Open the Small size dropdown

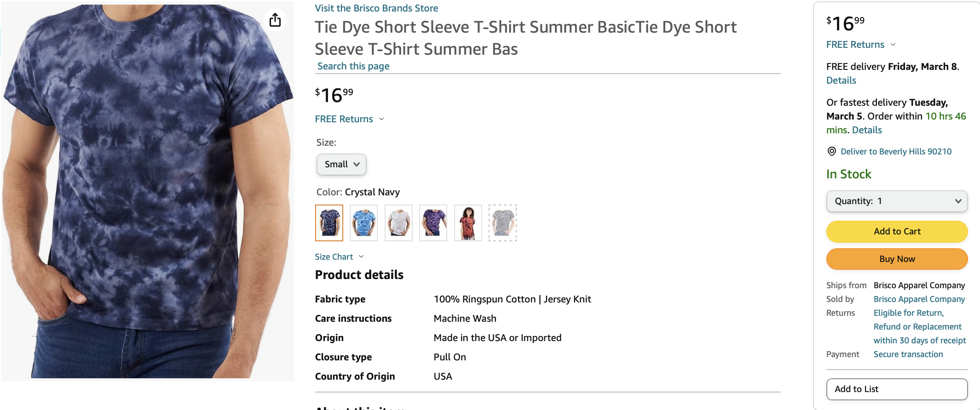pos(341,164)
